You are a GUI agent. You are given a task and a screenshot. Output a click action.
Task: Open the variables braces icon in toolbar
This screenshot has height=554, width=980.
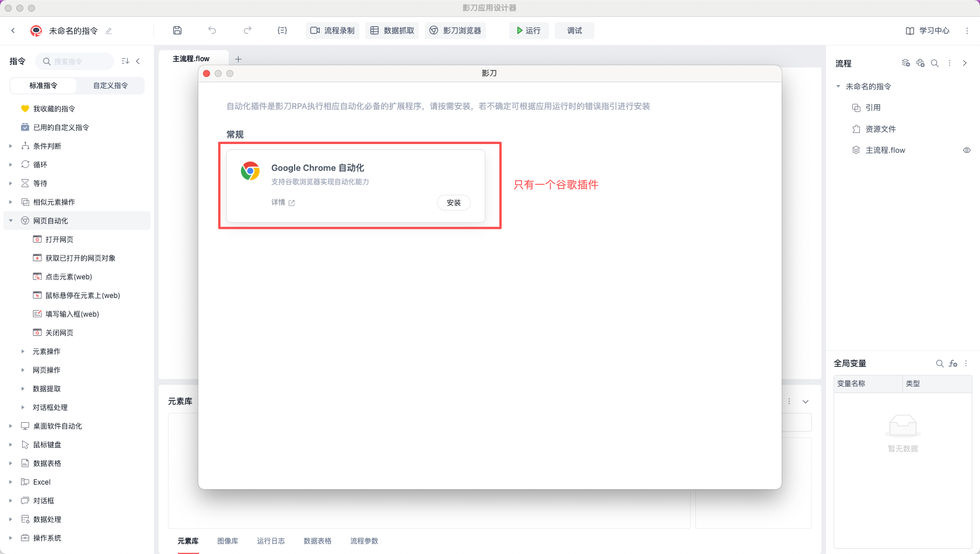click(282, 30)
